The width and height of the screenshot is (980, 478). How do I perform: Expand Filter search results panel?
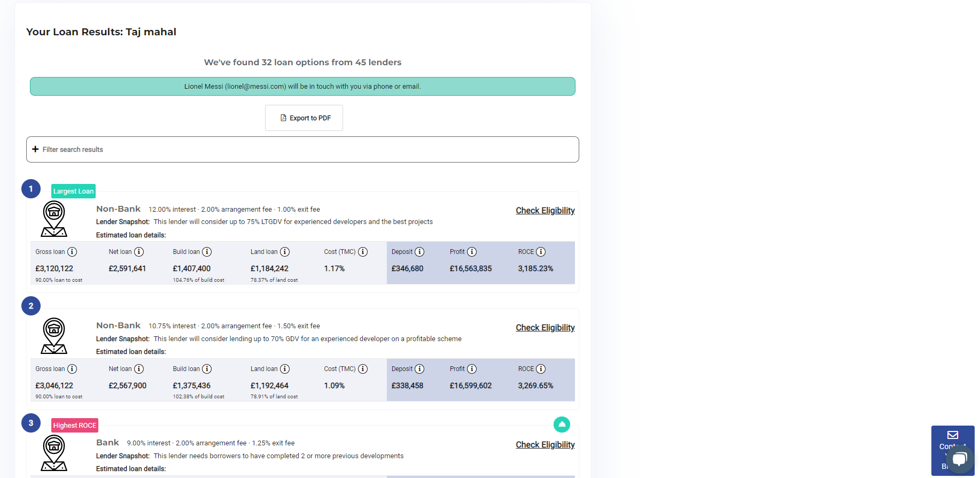[302, 149]
